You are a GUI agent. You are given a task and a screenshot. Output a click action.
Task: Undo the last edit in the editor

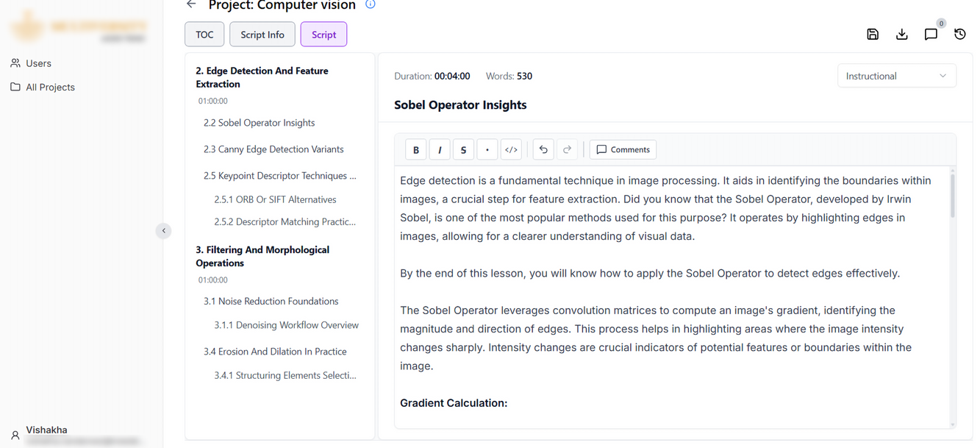click(x=543, y=149)
